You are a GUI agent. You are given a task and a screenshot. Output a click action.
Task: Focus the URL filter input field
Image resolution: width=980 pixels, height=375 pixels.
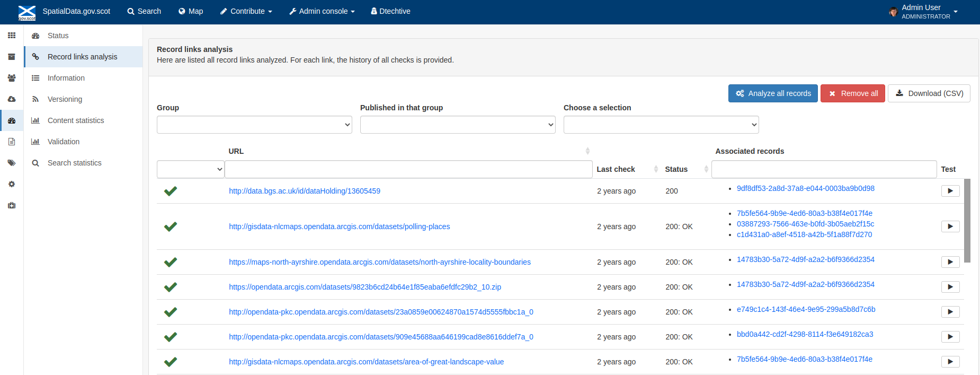(408, 169)
